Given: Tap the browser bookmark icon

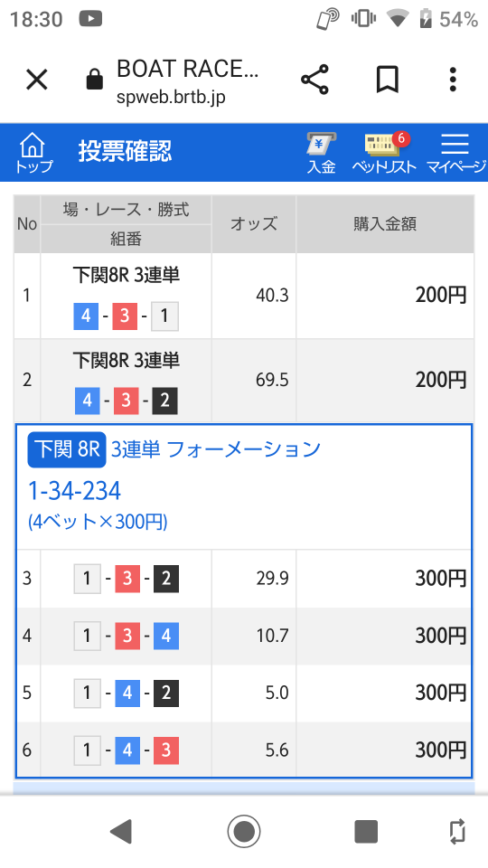Looking at the screenshot, I should click(x=388, y=80).
